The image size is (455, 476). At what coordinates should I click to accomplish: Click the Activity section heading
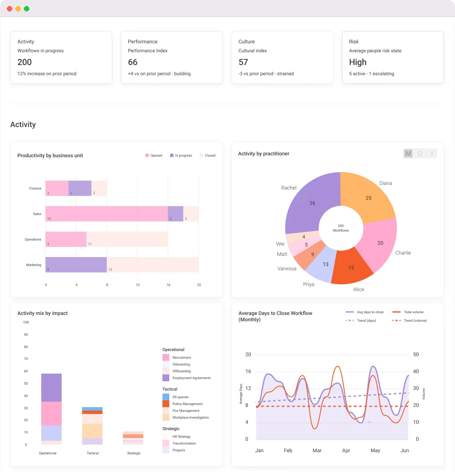click(23, 125)
